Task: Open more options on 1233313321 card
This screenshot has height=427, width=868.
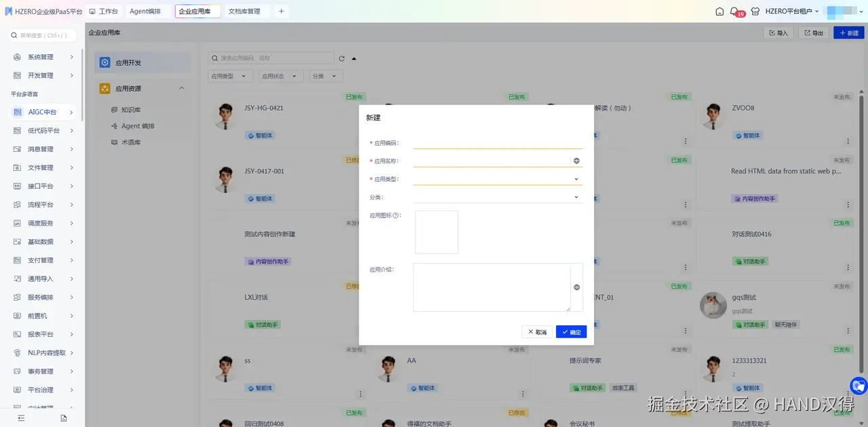Action: [848, 394]
